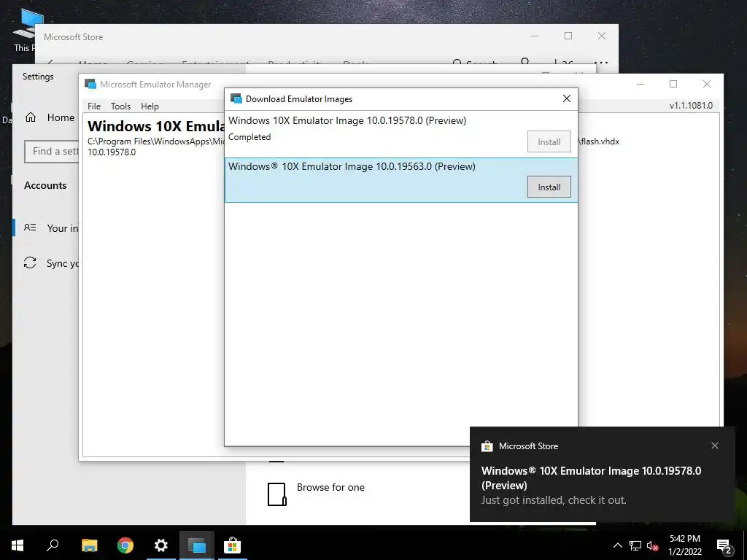
Task: Open the Windows Start menu
Action: 18,545
